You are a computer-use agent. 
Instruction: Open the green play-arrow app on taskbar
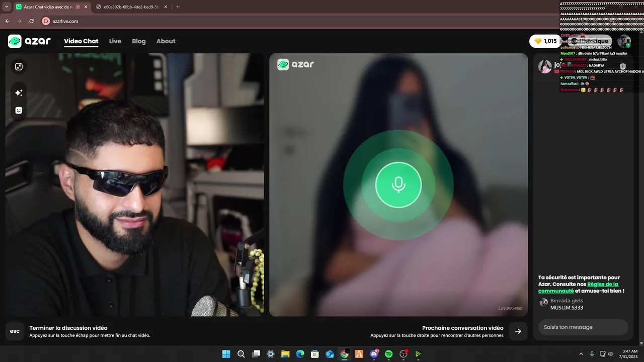pyautogui.click(x=418, y=354)
